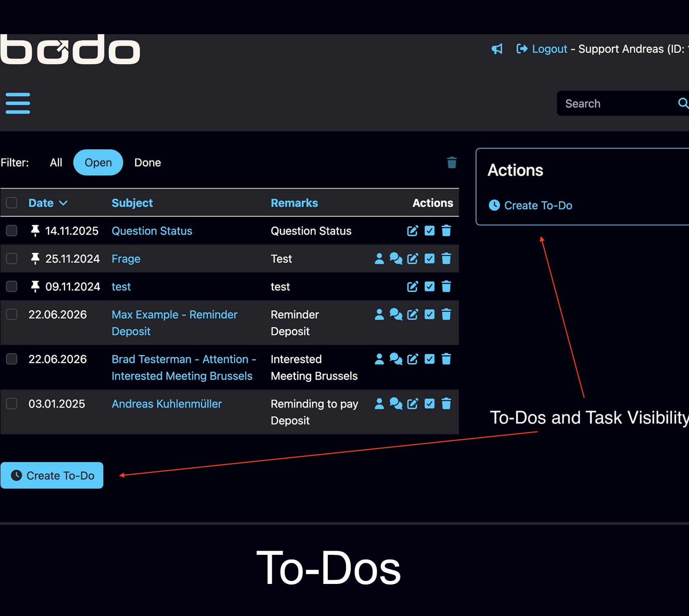The width and height of the screenshot is (689, 616).
Task: Click the 'Reminding to pay Deposit' remark
Action: coord(314,412)
